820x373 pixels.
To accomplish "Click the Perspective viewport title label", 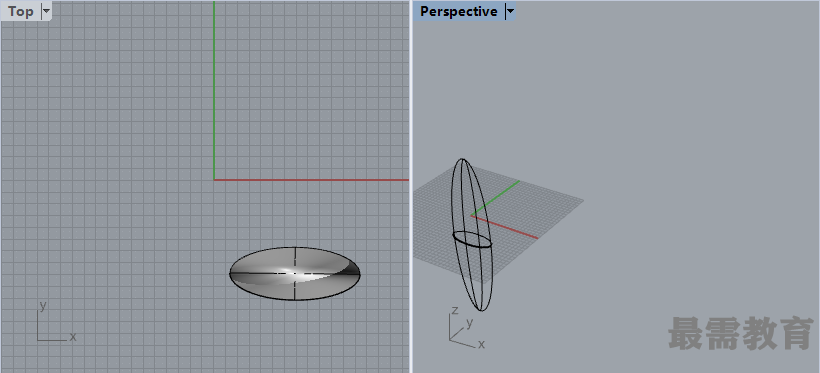I will coord(458,11).
